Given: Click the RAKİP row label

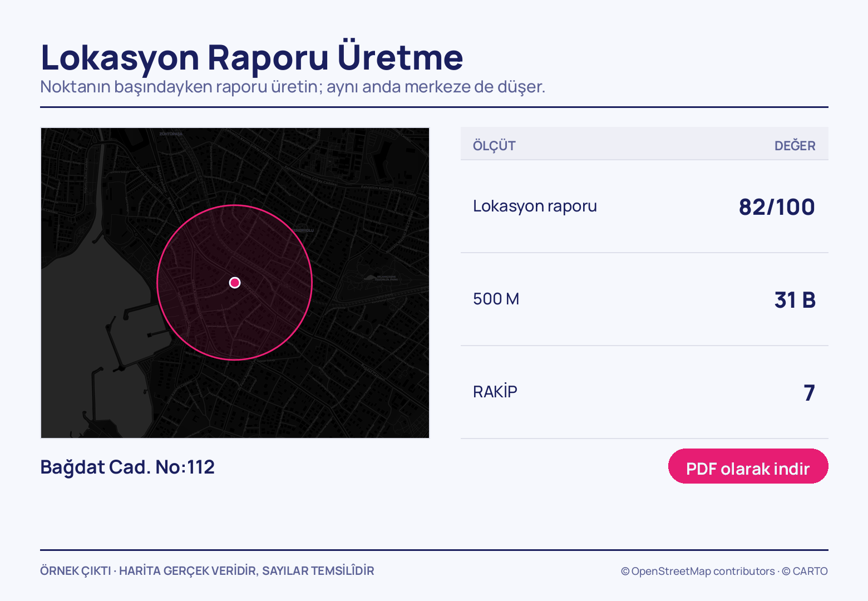Looking at the screenshot, I should (x=495, y=392).
